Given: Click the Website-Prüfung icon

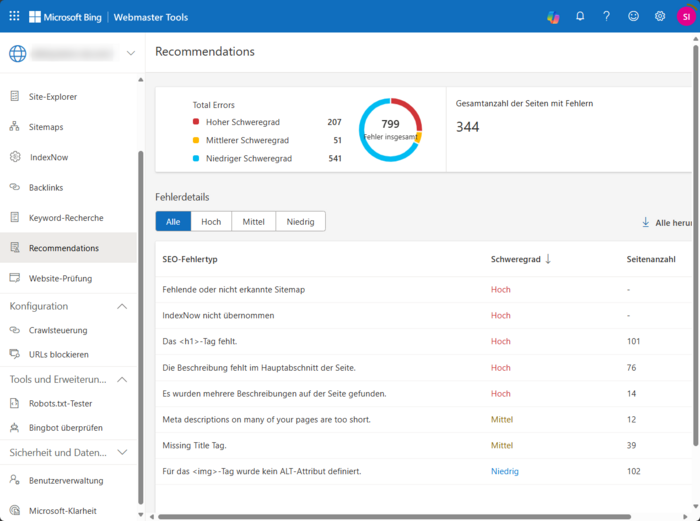Looking at the screenshot, I should click(15, 278).
